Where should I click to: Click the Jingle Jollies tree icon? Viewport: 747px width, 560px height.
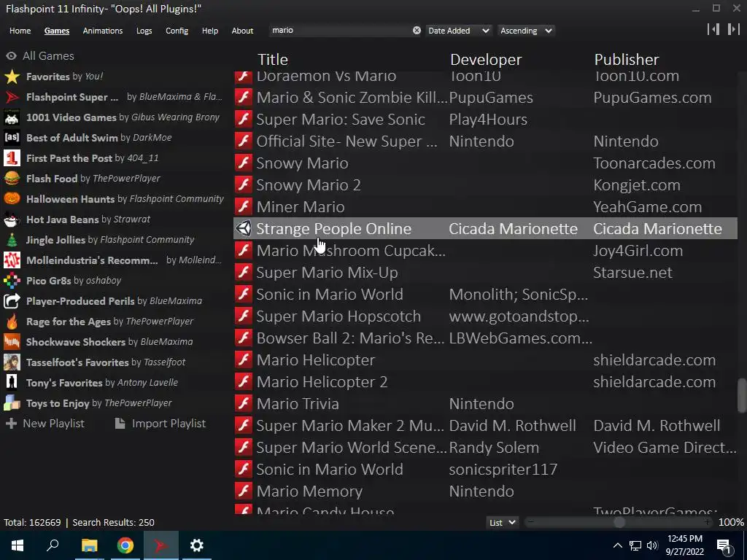(x=12, y=239)
